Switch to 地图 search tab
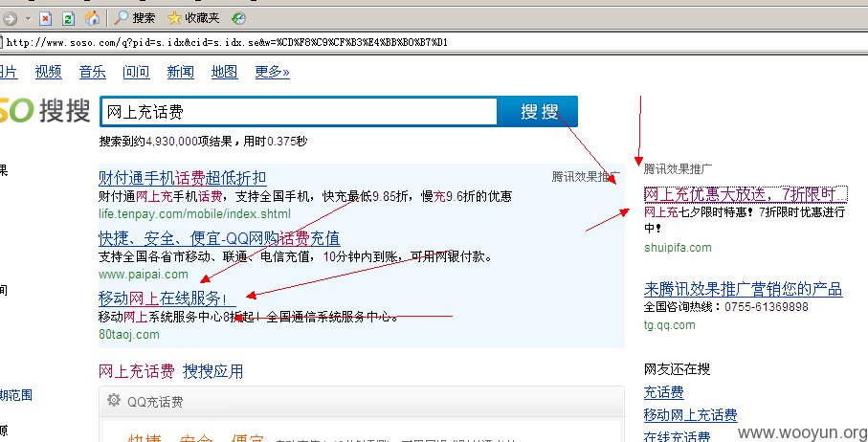Image resolution: width=868 pixels, height=442 pixels. (224, 72)
